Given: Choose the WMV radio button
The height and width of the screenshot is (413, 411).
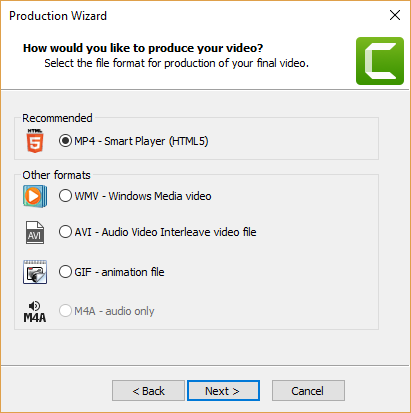Looking at the screenshot, I should click(65, 196).
